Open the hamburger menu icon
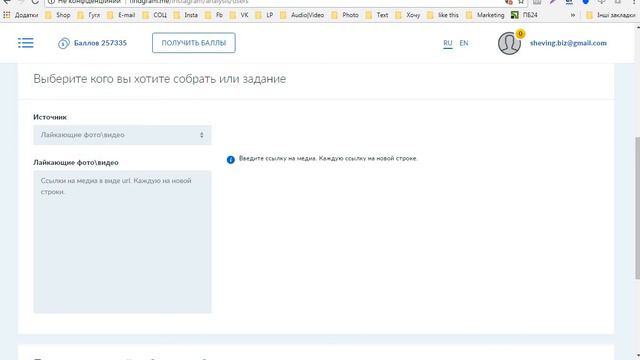Image resolution: width=640 pixels, height=360 pixels. (x=26, y=43)
